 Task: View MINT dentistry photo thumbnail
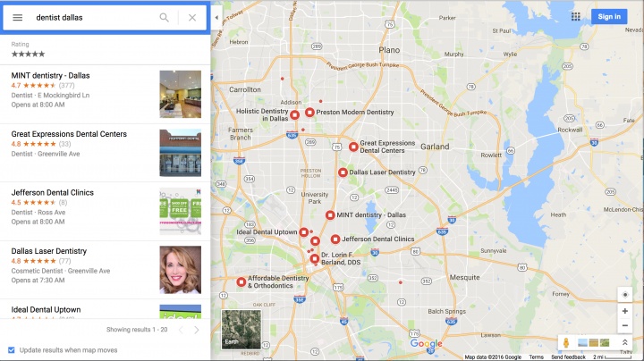[x=181, y=95]
